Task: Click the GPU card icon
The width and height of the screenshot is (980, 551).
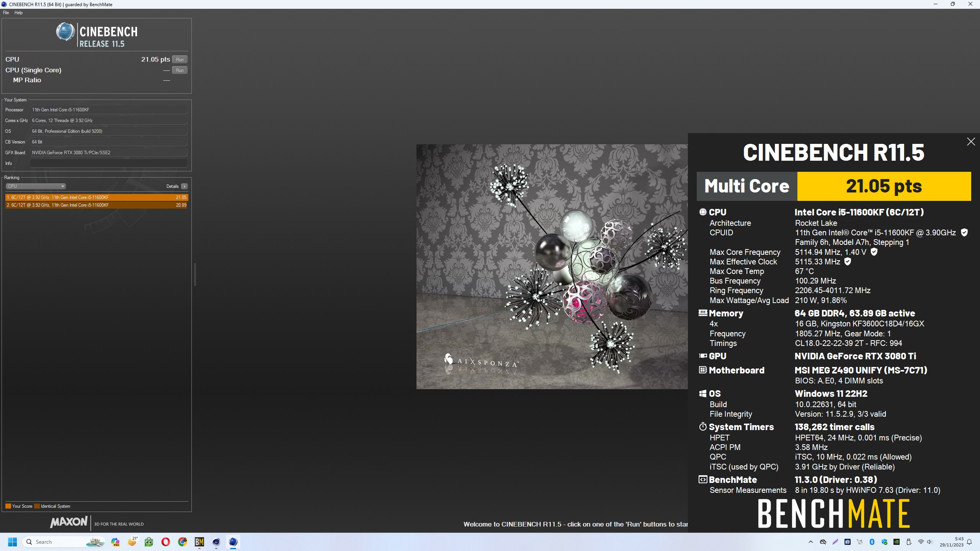Action: point(703,356)
